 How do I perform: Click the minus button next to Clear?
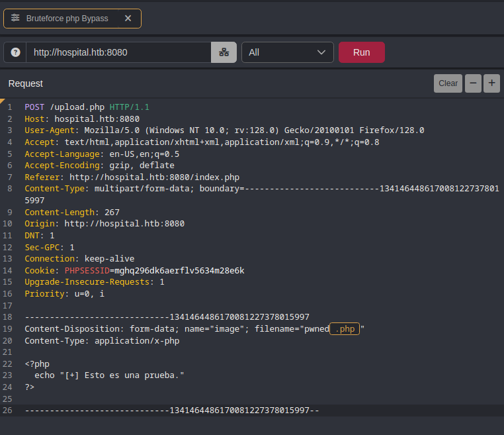pyautogui.click(x=473, y=83)
